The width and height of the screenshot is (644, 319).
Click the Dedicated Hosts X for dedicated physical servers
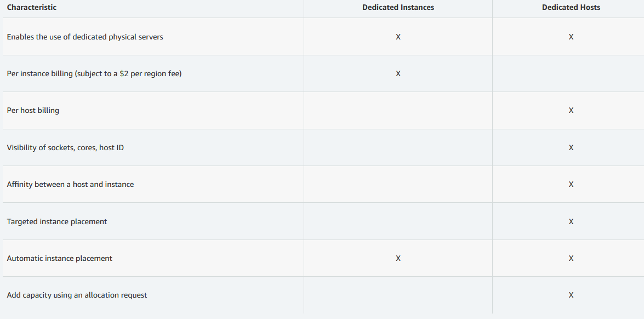pos(571,37)
